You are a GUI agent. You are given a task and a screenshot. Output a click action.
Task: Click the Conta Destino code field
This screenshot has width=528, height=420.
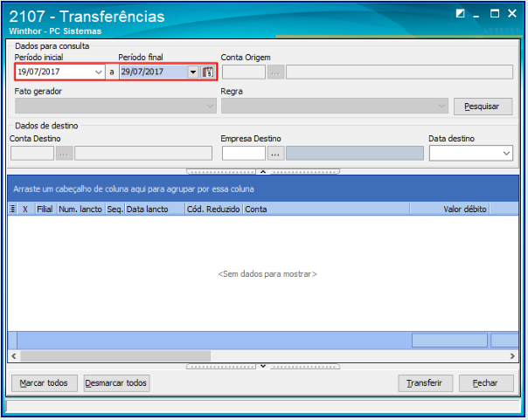coord(32,154)
